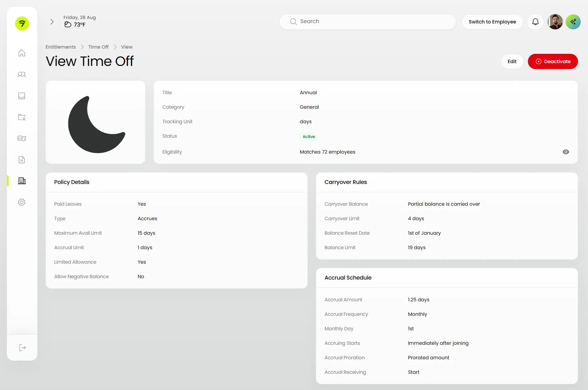
Task: Open the organization building sidebar icon
Action: point(22,181)
